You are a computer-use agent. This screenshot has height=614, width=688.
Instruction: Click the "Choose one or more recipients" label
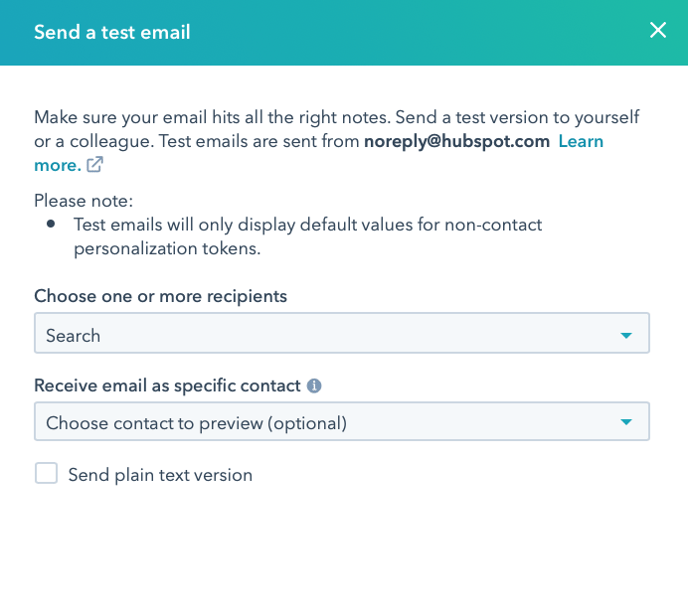click(x=161, y=296)
